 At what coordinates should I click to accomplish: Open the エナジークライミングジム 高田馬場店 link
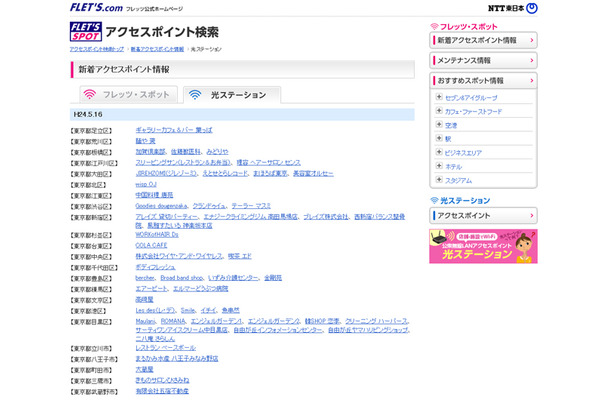(x=251, y=217)
